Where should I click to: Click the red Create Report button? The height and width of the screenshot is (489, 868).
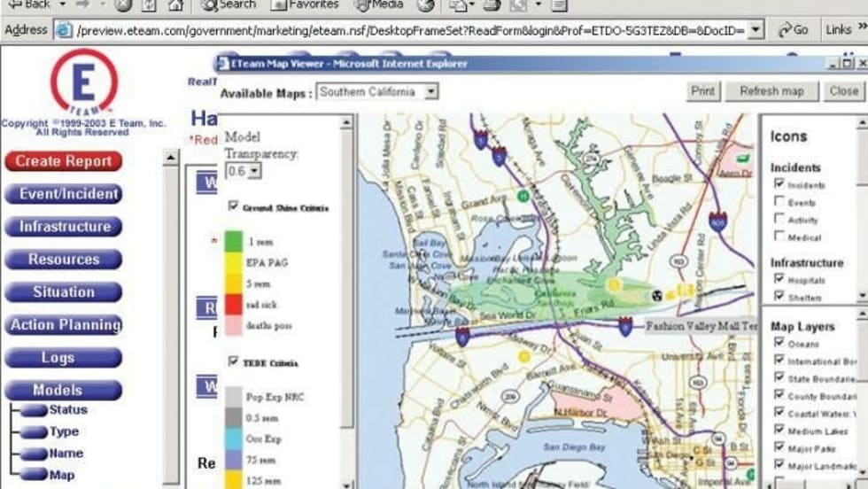63,161
